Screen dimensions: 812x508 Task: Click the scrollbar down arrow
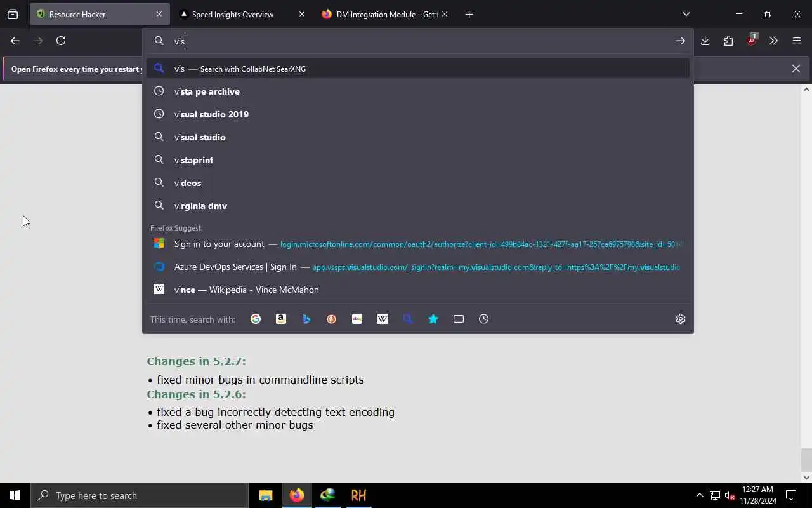(806, 477)
